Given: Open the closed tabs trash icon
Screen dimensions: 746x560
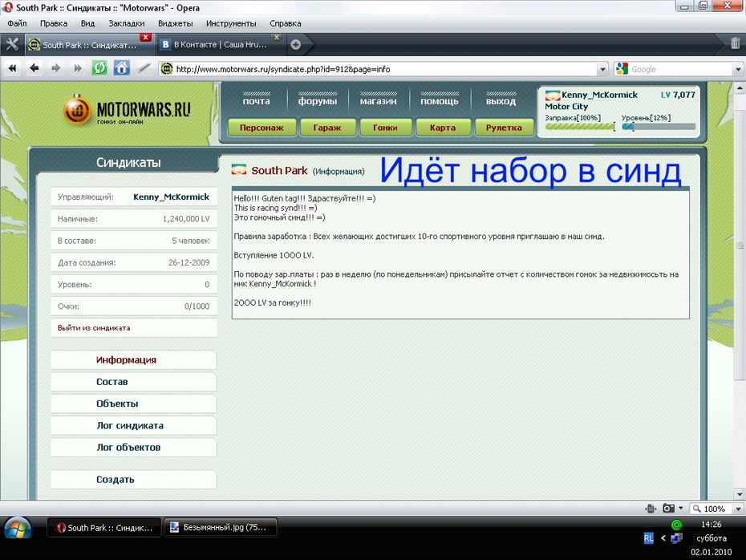Looking at the screenshot, I should tap(735, 44).
